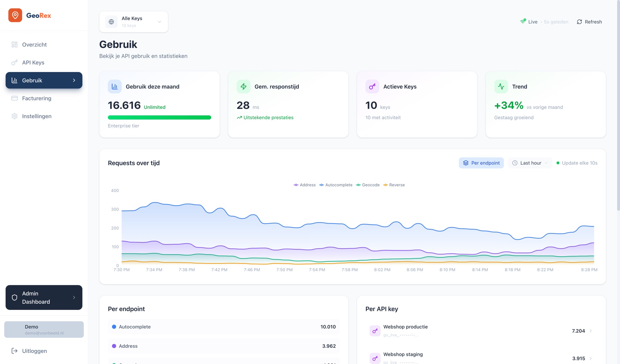Expand Webshop staging row chevron
The height and width of the screenshot is (364, 620).
(591, 358)
